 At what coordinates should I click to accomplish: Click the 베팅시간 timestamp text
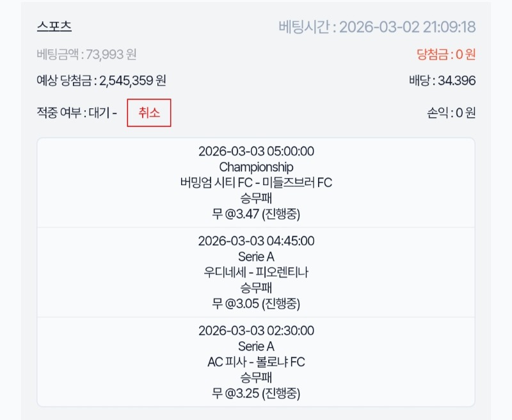[377, 28]
